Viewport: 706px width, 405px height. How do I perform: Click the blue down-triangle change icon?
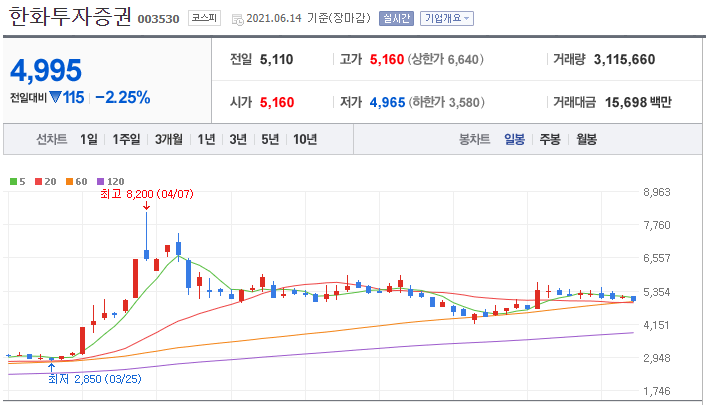coord(55,97)
